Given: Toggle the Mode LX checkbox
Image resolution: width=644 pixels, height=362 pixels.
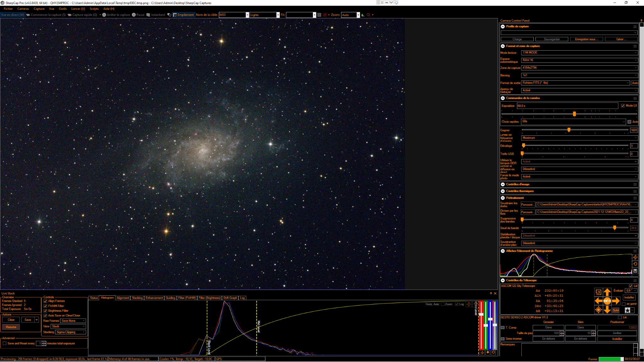Looking at the screenshot, I should click(623, 106).
